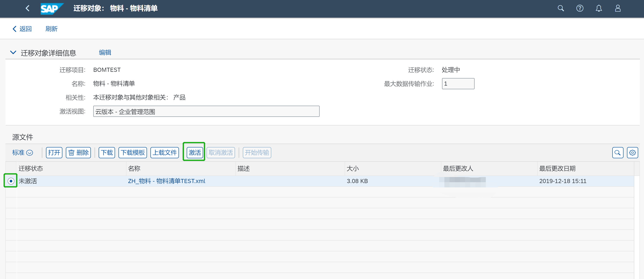The image size is (644, 279).
Task: Click the 下载模板 button
Action: pos(133,153)
